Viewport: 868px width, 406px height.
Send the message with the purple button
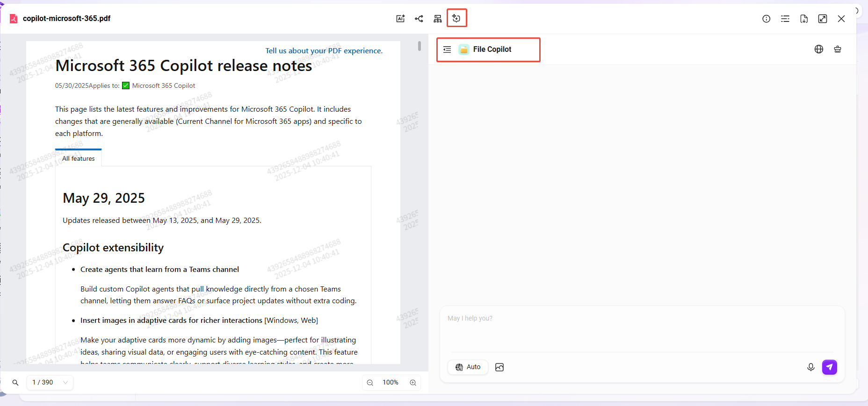click(829, 367)
